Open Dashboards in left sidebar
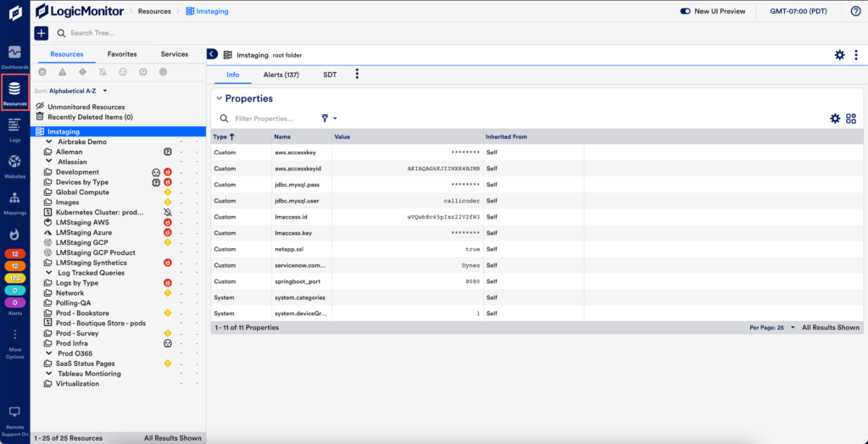This screenshot has width=868, height=444. coord(14,57)
